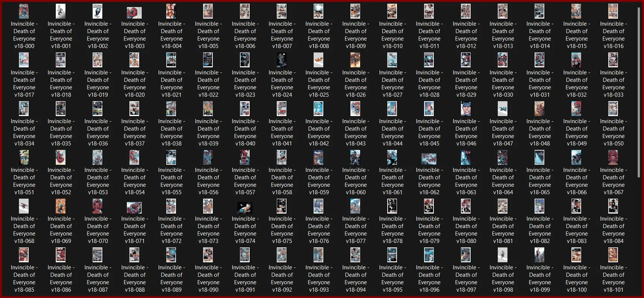Select file name ending v18-076

click(x=319, y=230)
